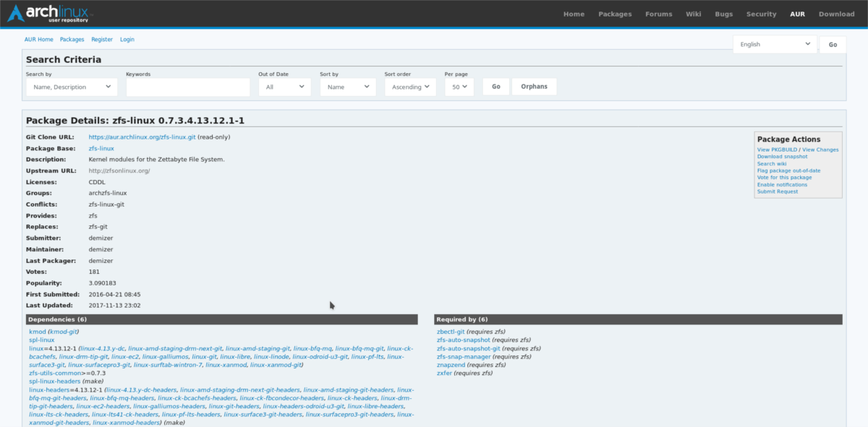Click Download snapshot link
The image size is (868, 427).
pyautogui.click(x=782, y=157)
